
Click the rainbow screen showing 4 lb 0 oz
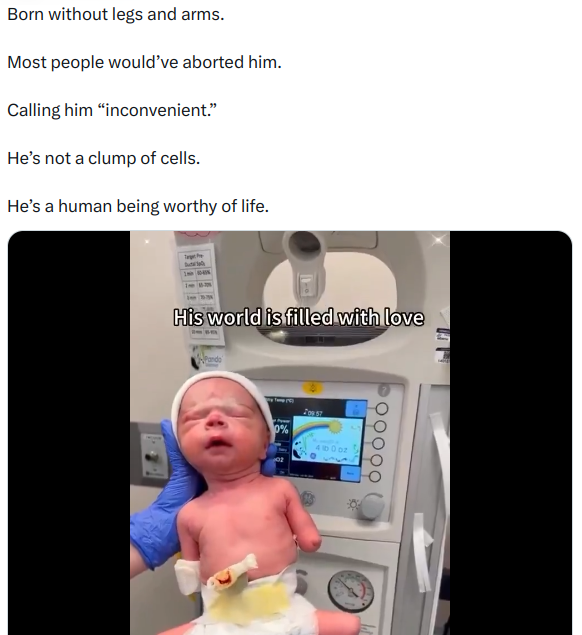pos(326,442)
